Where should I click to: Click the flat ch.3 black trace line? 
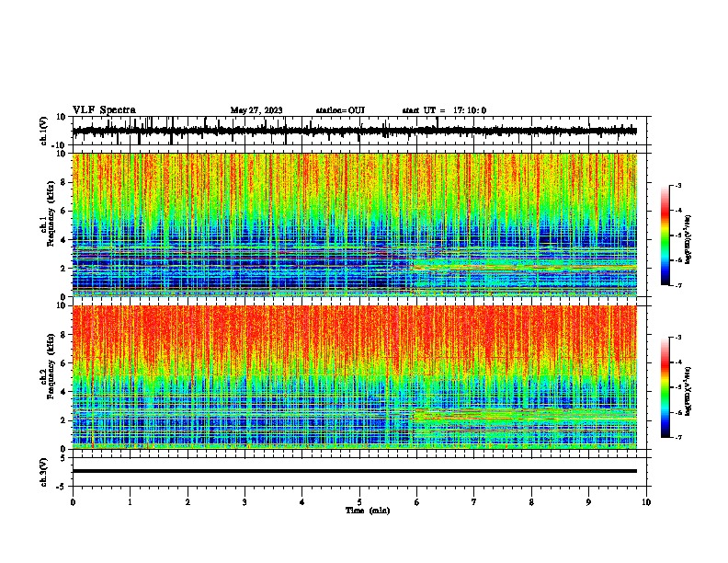(354, 471)
